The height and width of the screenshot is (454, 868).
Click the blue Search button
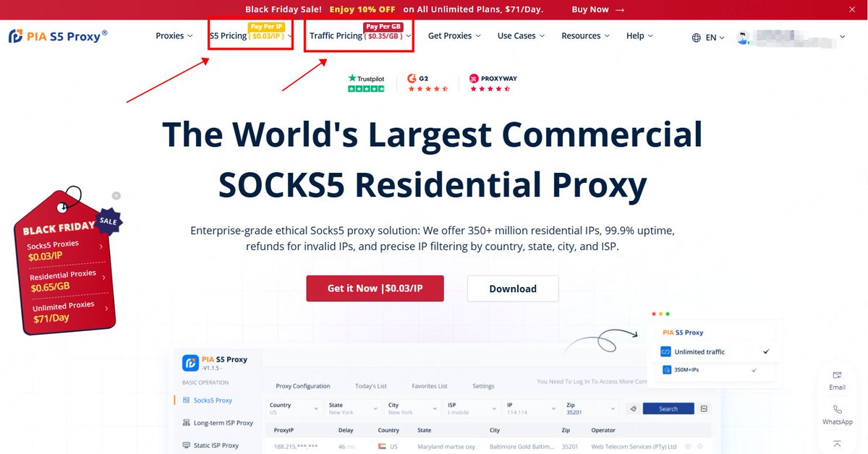(668, 408)
